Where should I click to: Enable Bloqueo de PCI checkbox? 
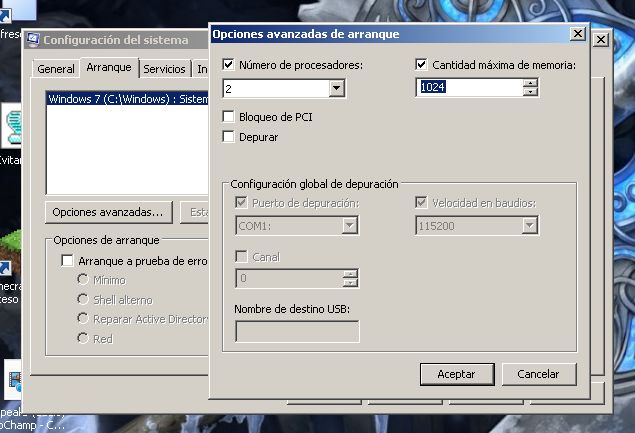(228, 117)
